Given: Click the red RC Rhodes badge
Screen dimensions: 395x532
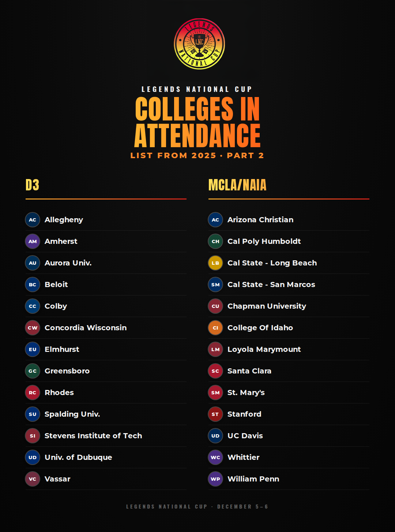Looking at the screenshot, I should 33,393.
